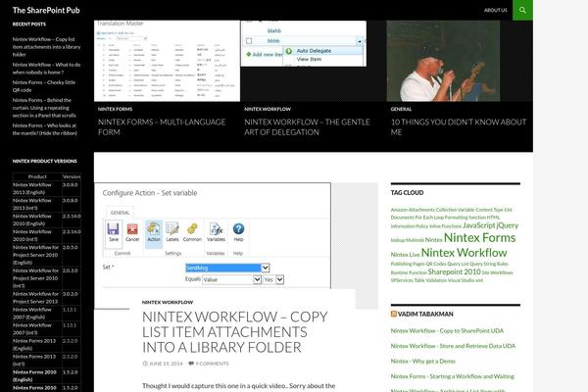Image resolution: width=588 pixels, height=392 pixels.
Task: Tick the checkbox in delegation list thumbnail
Action: click(249, 40)
